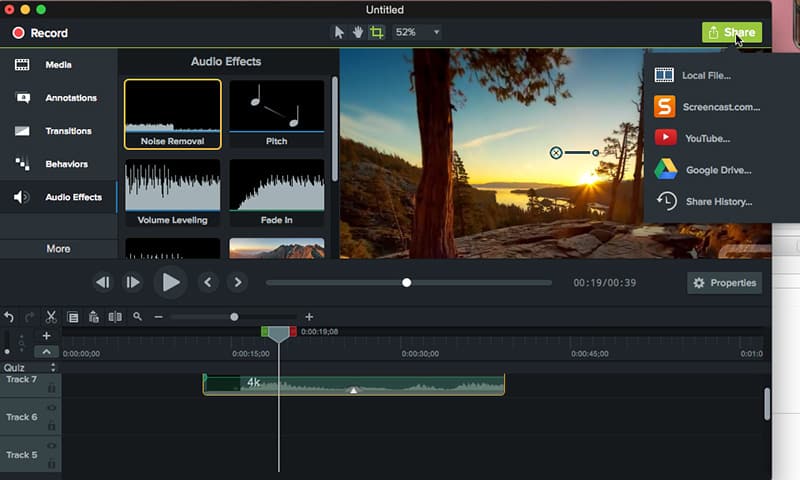Choose the Volume Leveling effect

[x=172, y=192]
